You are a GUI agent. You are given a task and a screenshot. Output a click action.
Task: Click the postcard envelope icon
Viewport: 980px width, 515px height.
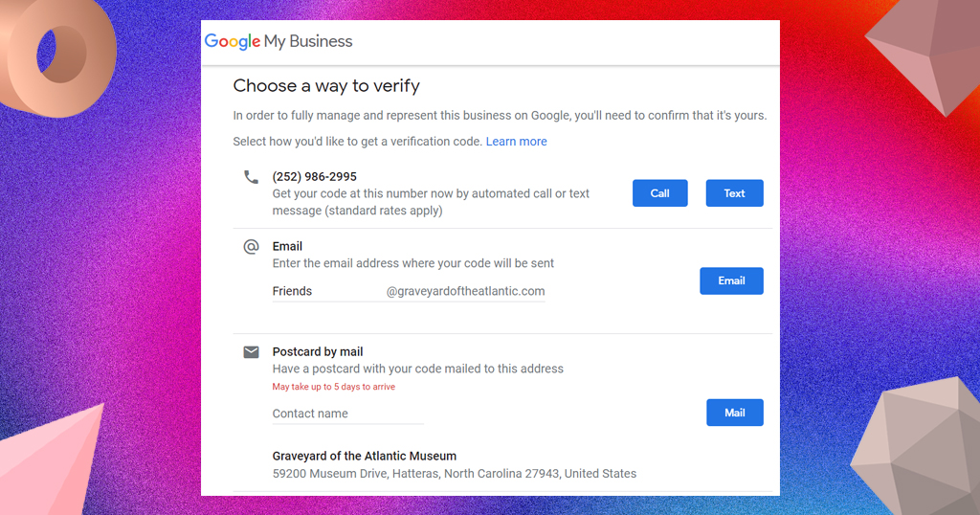(x=251, y=352)
